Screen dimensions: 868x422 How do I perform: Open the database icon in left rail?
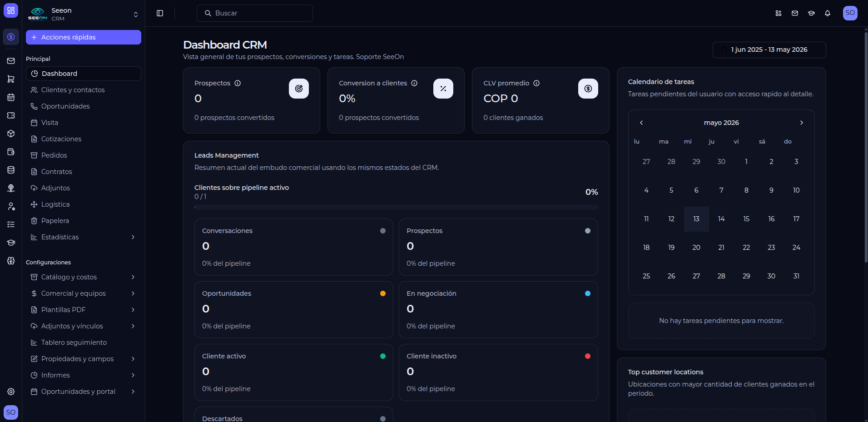[x=11, y=170]
